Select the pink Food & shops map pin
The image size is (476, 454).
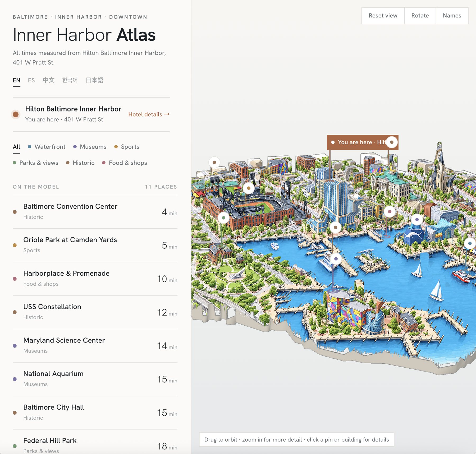pos(390,211)
